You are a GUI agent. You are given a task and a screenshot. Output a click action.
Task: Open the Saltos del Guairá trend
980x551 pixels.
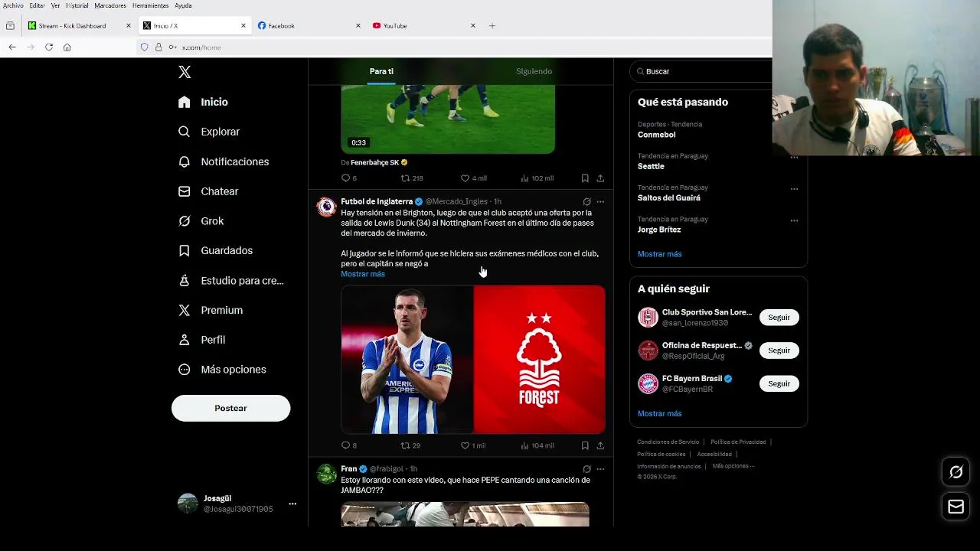668,197
